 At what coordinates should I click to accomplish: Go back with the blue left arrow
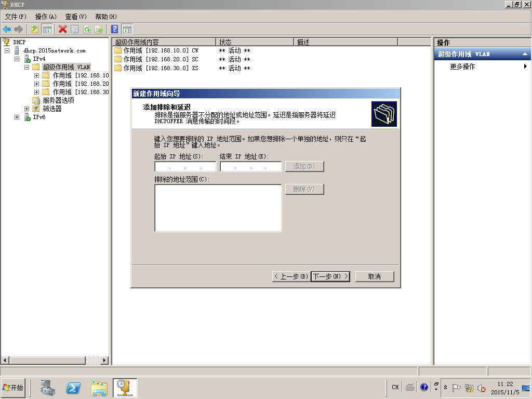7,30
